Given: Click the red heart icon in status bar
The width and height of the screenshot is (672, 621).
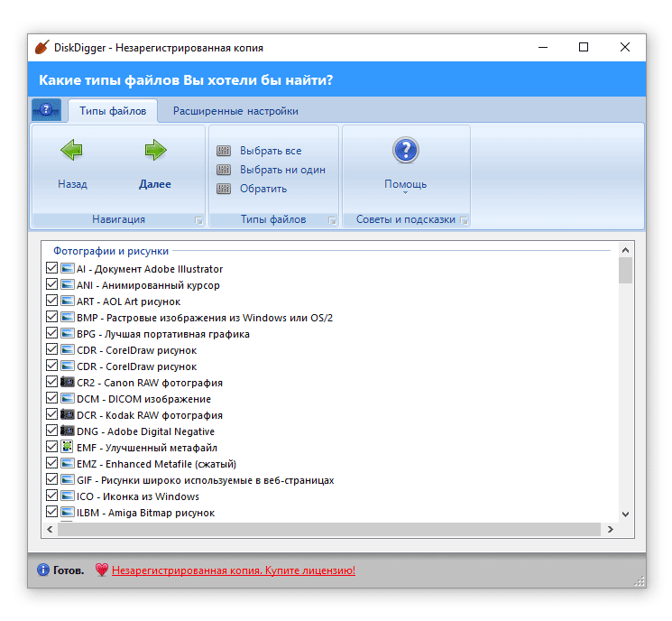Looking at the screenshot, I should pyautogui.click(x=102, y=570).
